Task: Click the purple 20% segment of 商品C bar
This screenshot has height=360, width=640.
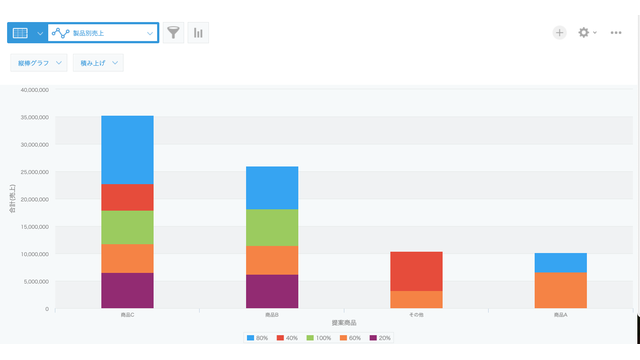Action: 127,291
